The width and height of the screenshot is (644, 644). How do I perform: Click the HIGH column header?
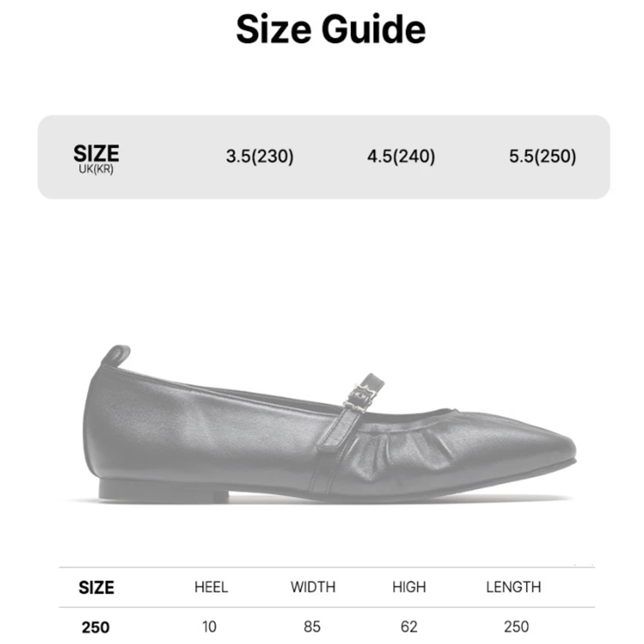click(x=409, y=587)
